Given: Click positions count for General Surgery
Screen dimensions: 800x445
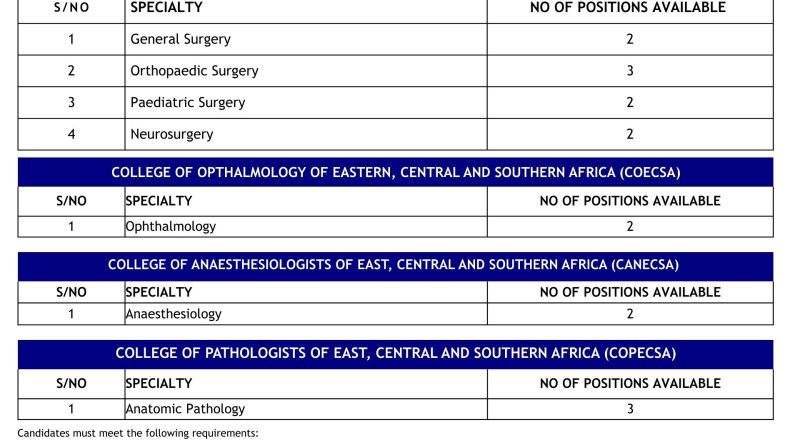Looking at the screenshot, I should [x=630, y=39].
